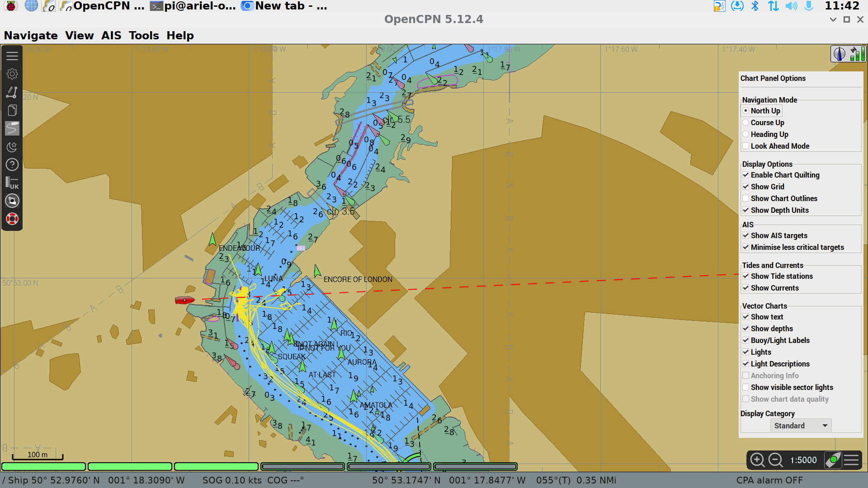Toggle follow-ship boat icon

[833, 460]
